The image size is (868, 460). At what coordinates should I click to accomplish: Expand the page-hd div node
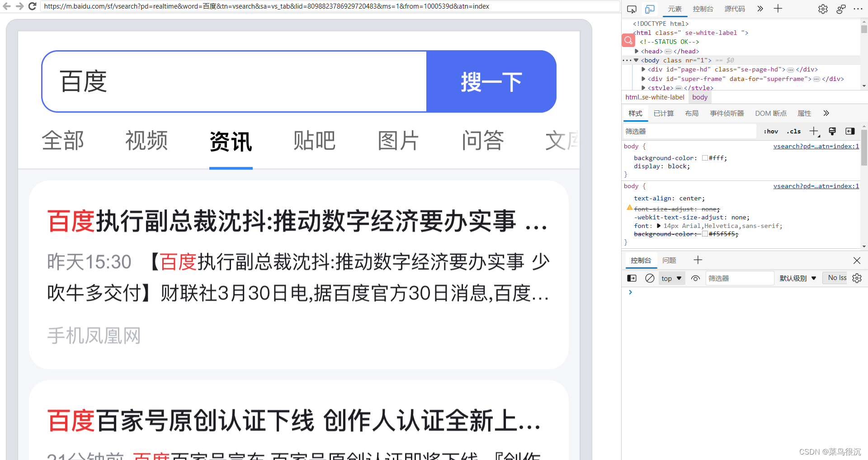pyautogui.click(x=643, y=69)
